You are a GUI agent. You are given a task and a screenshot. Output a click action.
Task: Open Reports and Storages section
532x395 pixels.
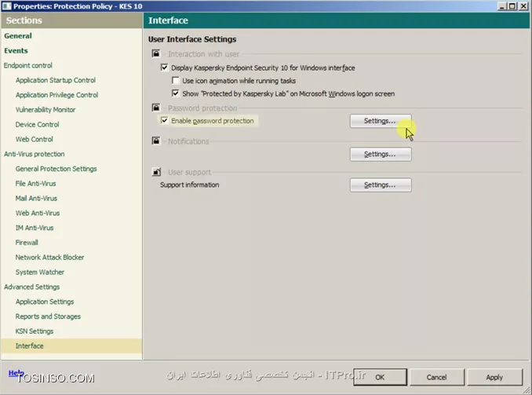48,316
